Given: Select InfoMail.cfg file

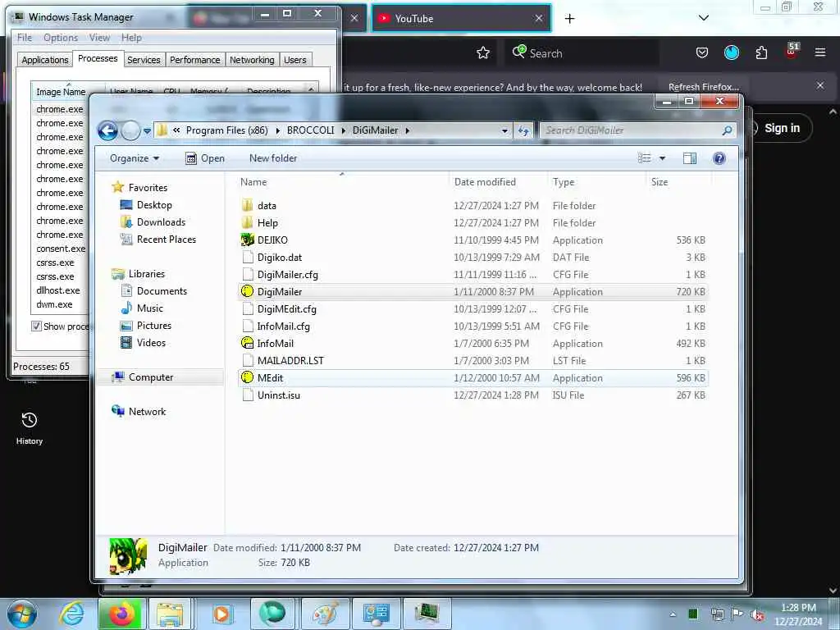Looking at the screenshot, I should 283,326.
